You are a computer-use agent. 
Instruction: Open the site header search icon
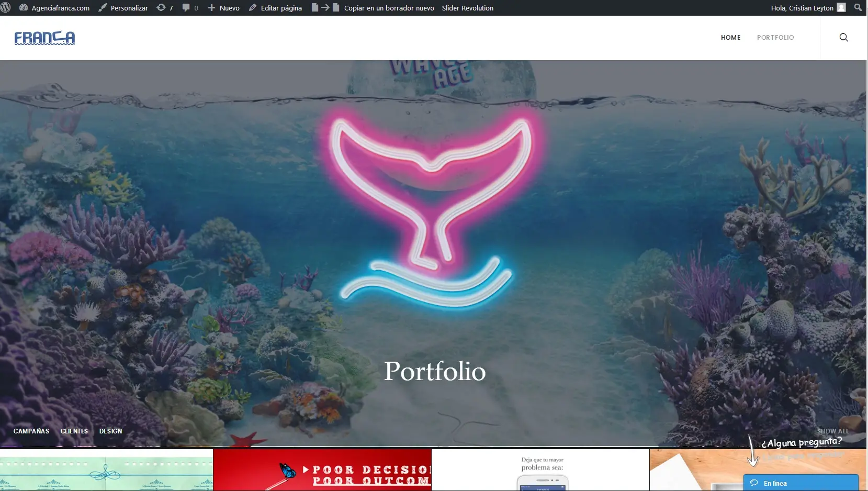[843, 38]
